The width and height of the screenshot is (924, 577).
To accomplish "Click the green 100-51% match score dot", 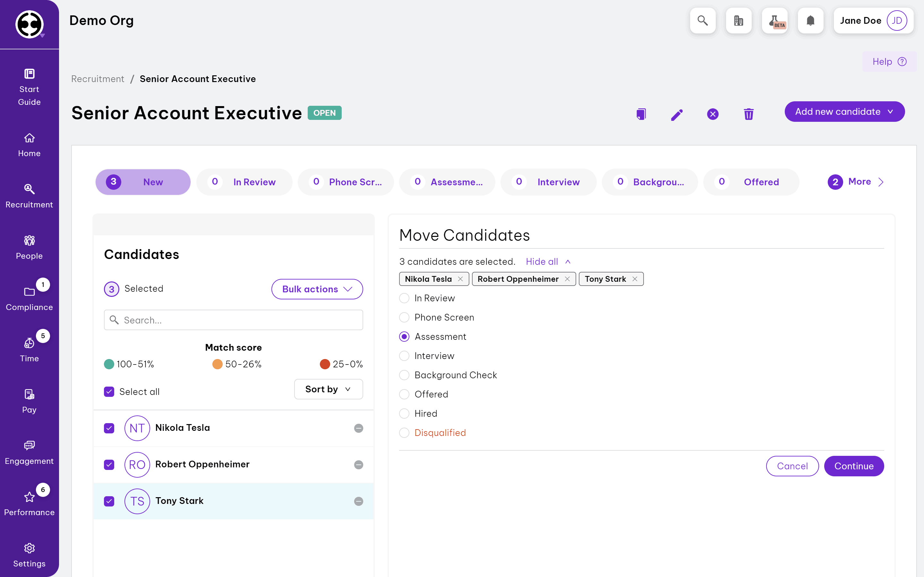I will click(x=109, y=364).
